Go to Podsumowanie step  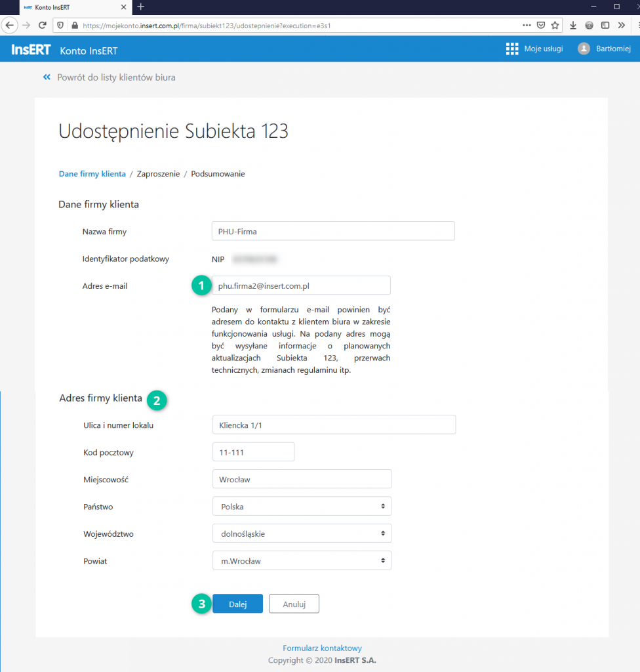pos(218,173)
